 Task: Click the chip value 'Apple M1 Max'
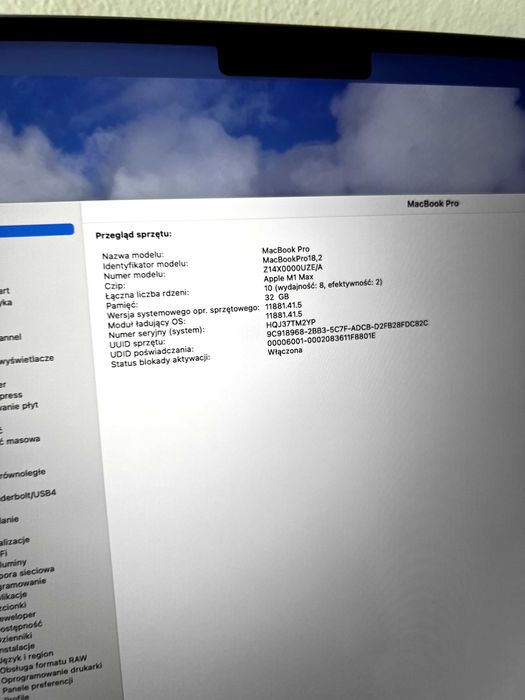point(288,278)
